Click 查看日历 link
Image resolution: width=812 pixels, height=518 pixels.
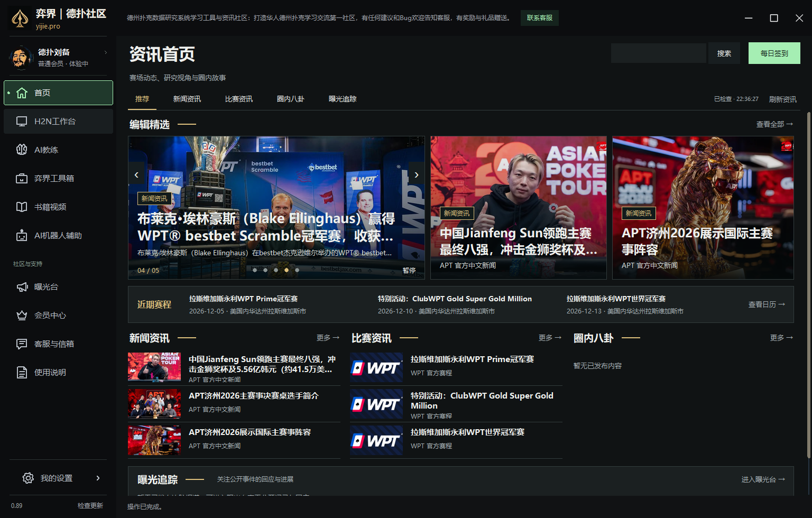(x=767, y=304)
